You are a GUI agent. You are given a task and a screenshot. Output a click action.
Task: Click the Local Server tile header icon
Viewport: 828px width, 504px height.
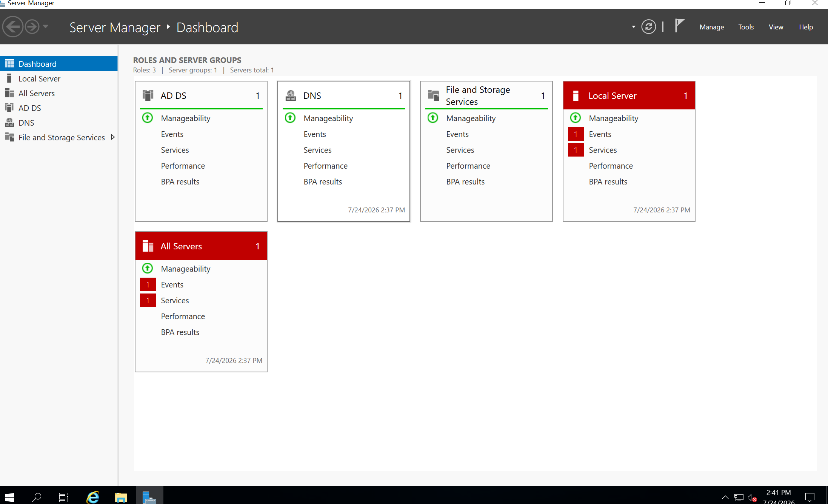[x=576, y=96]
